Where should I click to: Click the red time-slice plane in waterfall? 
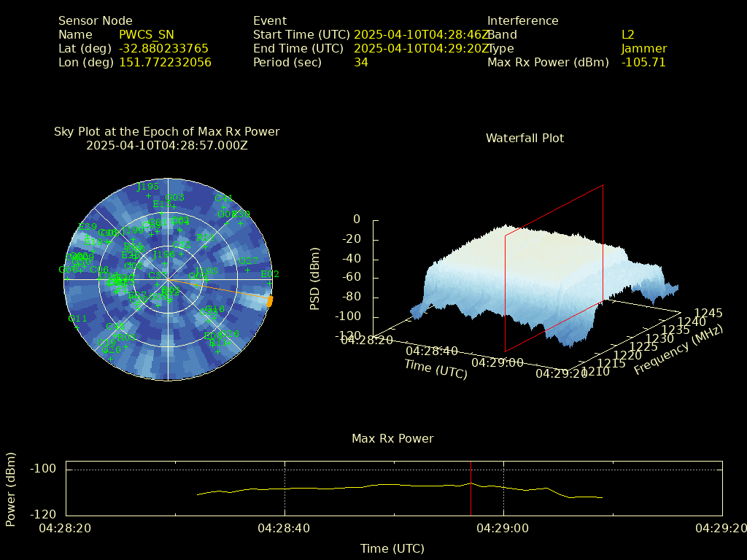coord(554,270)
